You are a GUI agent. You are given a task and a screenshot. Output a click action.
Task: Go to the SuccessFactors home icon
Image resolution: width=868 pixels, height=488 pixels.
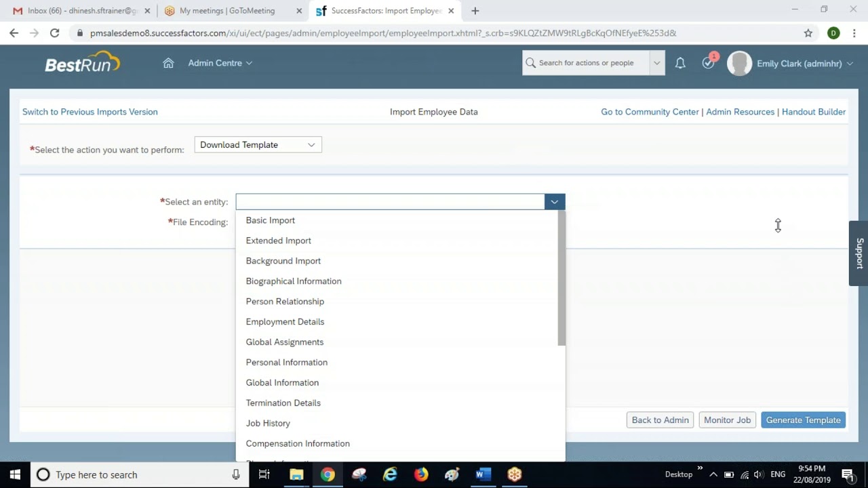(168, 63)
